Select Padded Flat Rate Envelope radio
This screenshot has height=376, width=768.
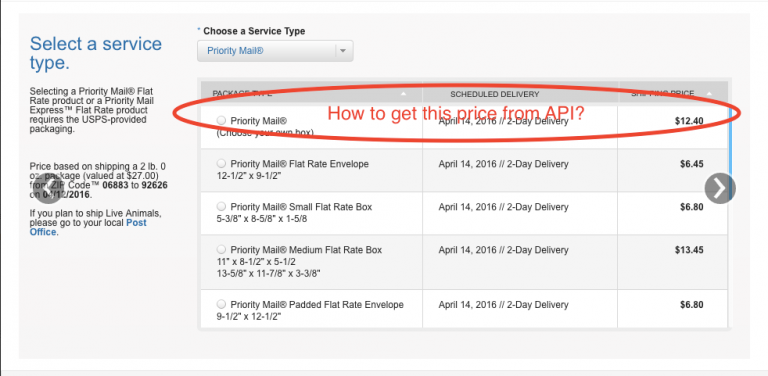[221, 305]
